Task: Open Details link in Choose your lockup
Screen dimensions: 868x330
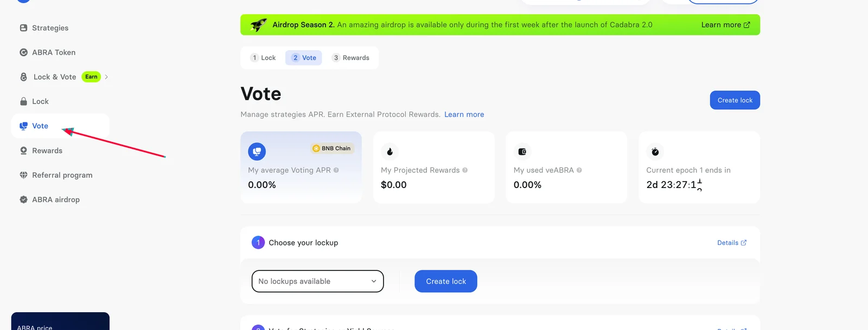Action: click(x=732, y=243)
